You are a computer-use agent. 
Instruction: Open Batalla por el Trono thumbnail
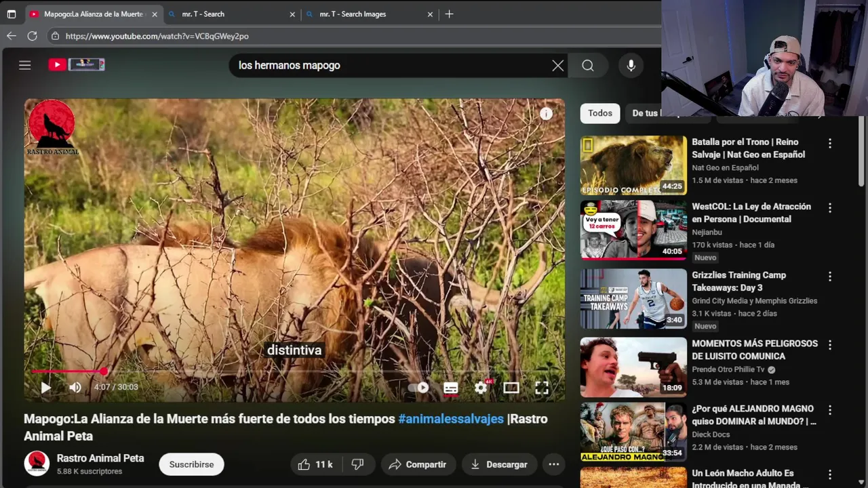click(633, 165)
